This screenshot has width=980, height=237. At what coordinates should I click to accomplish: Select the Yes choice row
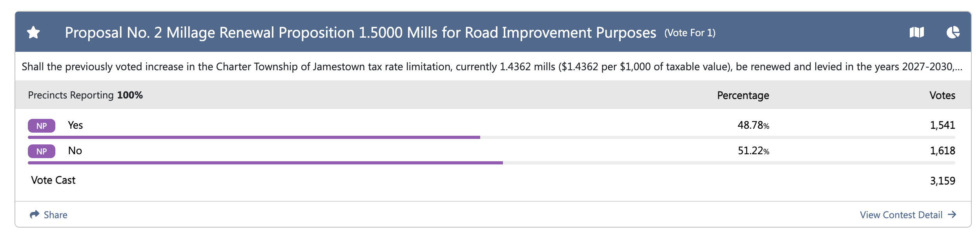(x=491, y=126)
